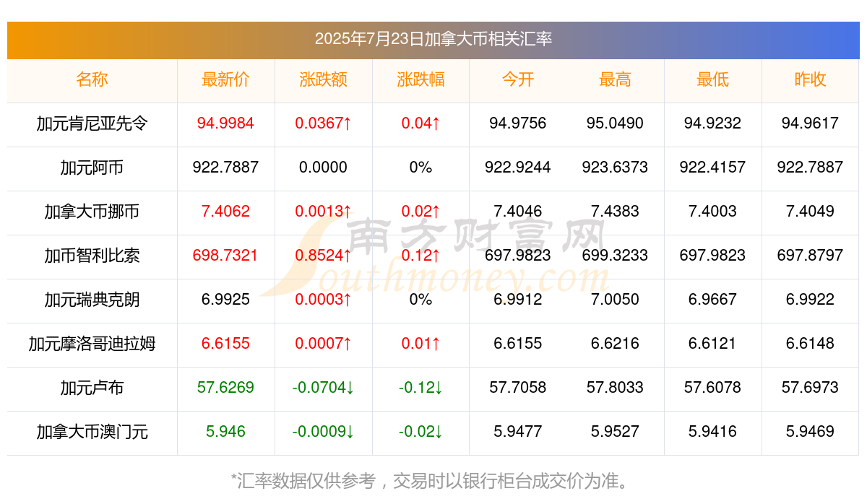The image size is (867, 504).
Task: Click opening value 94.9756
Action: click(x=518, y=123)
